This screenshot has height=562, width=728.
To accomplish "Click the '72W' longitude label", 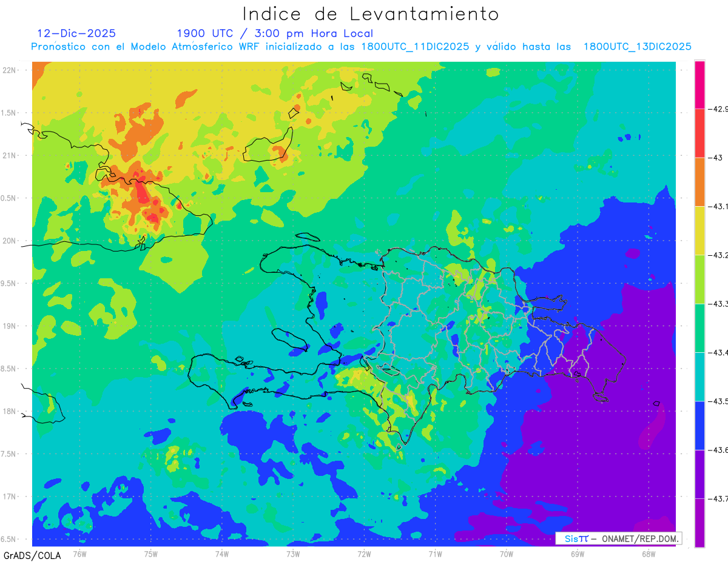I will [x=364, y=554].
